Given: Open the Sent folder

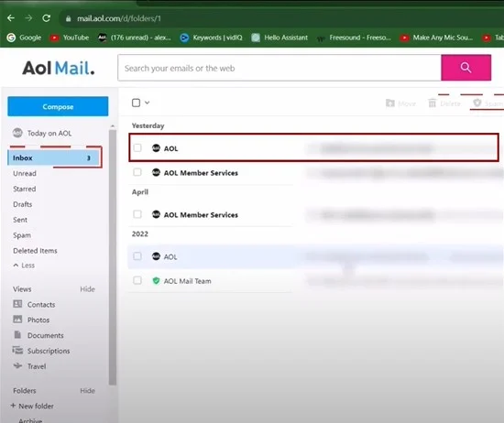Looking at the screenshot, I should (20, 220).
